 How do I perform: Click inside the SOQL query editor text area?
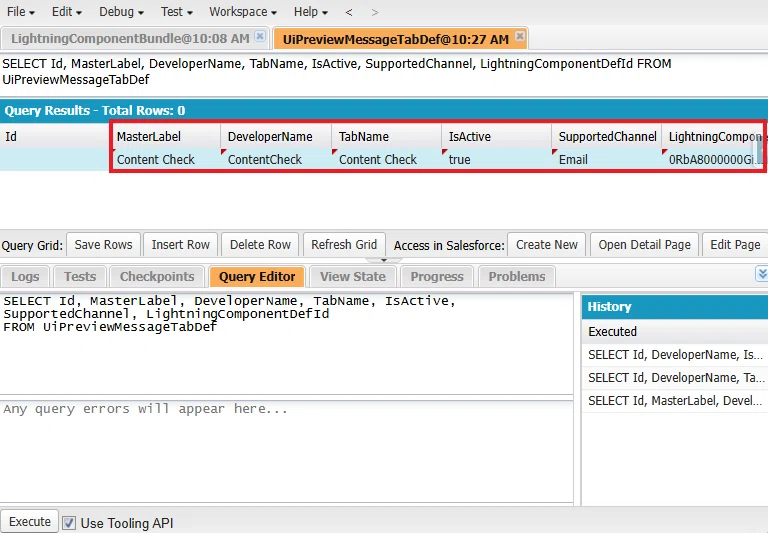click(287, 343)
